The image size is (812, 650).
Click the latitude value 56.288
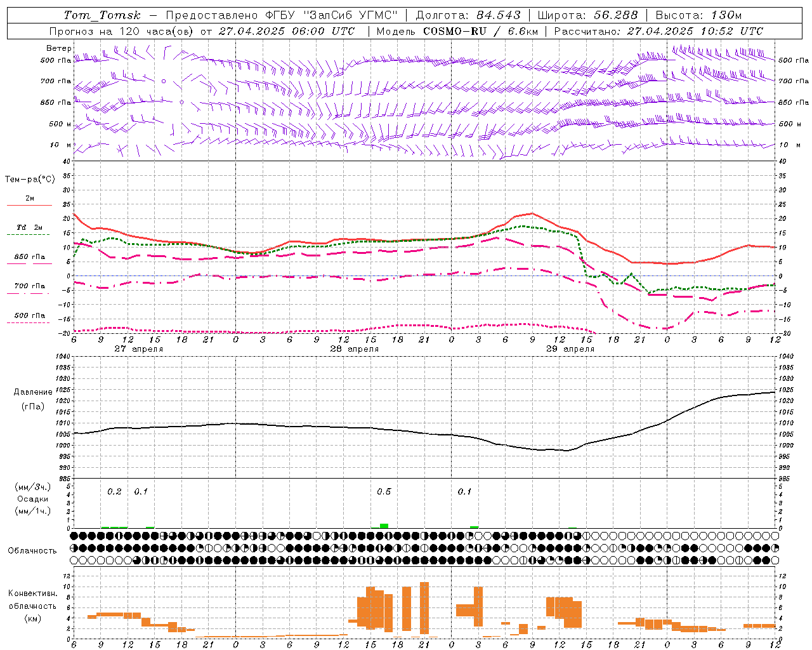616,15
